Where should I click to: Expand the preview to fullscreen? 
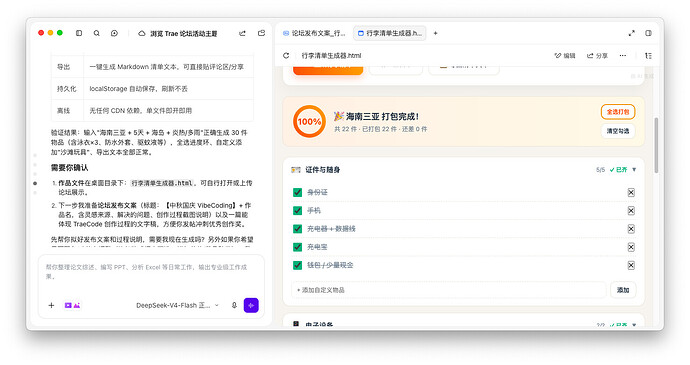pos(631,33)
